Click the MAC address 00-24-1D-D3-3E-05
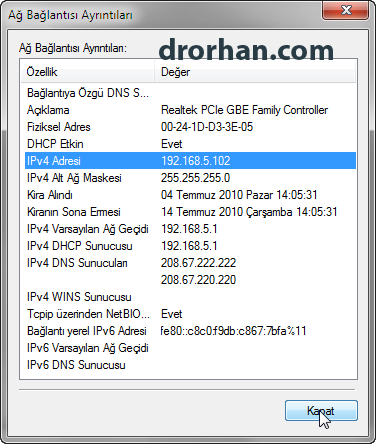This screenshot has width=376, height=444. click(x=207, y=127)
